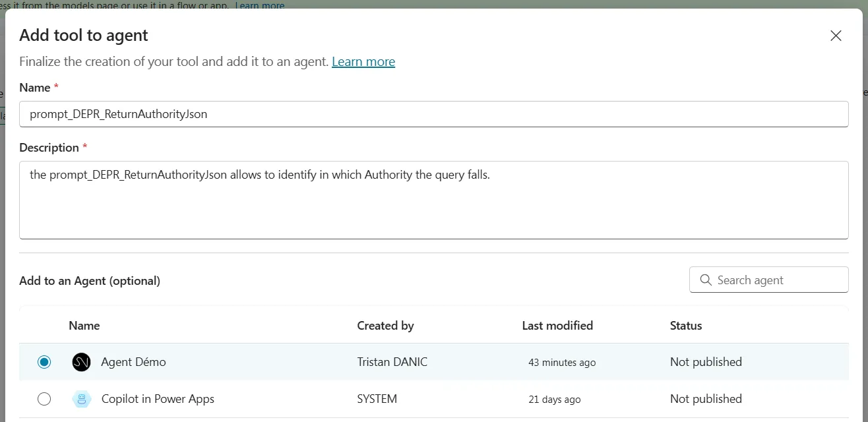Select the Agent Démo radio button

click(x=44, y=362)
